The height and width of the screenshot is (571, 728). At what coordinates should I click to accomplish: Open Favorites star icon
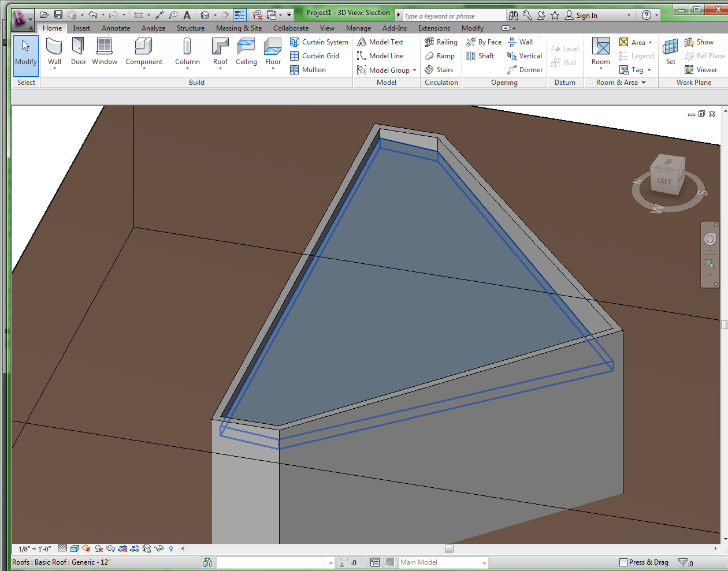[555, 15]
